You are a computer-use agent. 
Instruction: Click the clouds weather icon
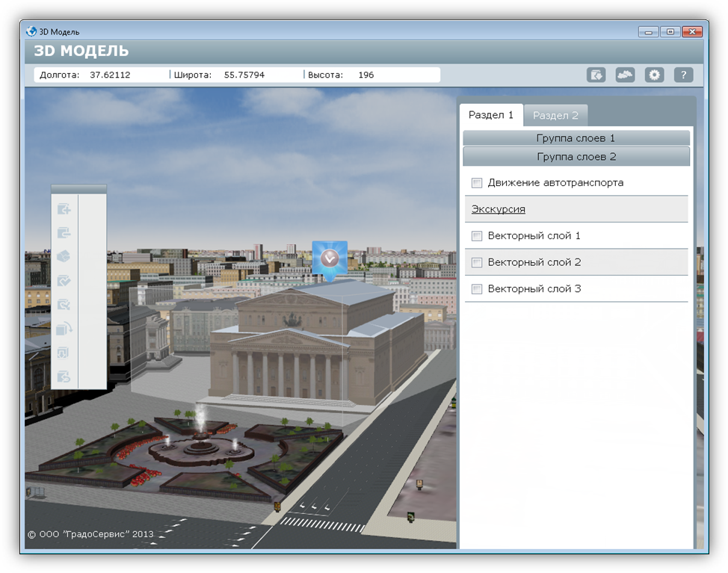pos(625,75)
